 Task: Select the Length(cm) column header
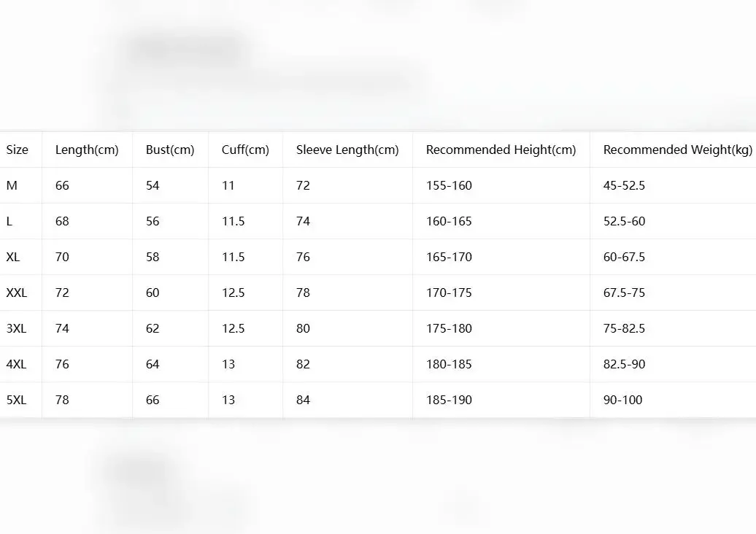click(87, 150)
